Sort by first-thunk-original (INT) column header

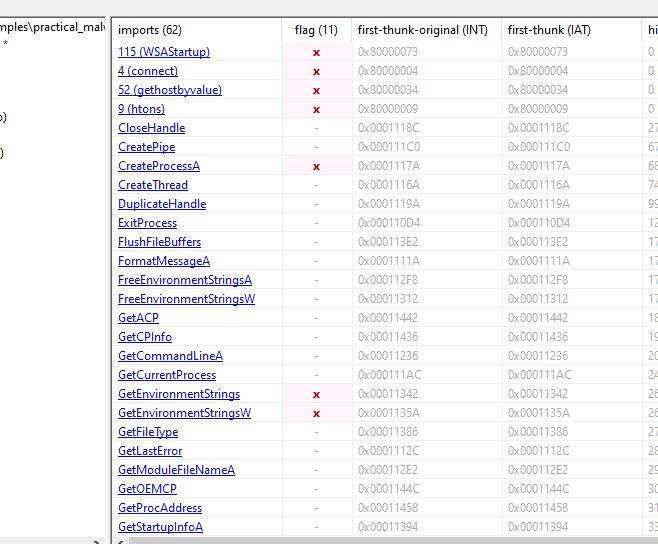coord(426,30)
